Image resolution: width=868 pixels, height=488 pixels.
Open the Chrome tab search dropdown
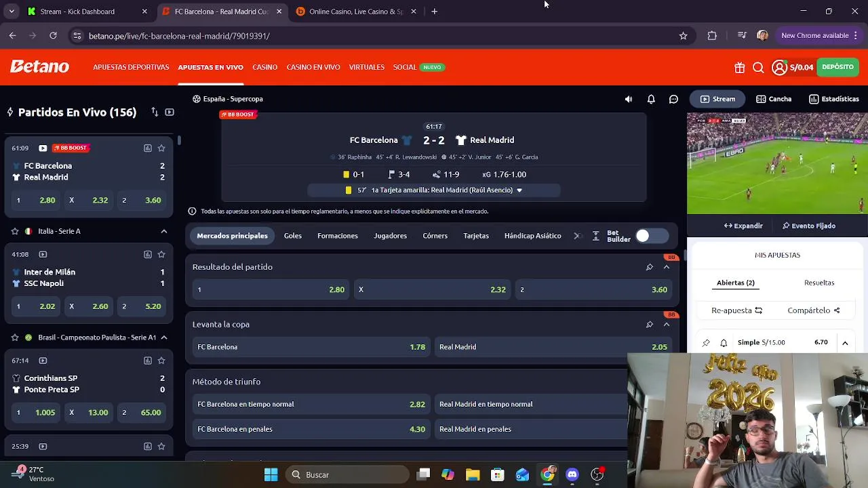tap(12, 12)
